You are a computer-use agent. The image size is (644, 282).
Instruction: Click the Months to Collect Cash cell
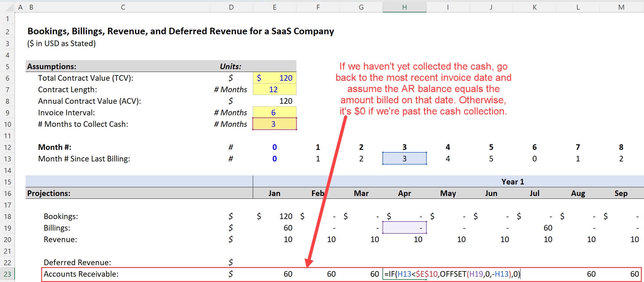click(x=274, y=124)
